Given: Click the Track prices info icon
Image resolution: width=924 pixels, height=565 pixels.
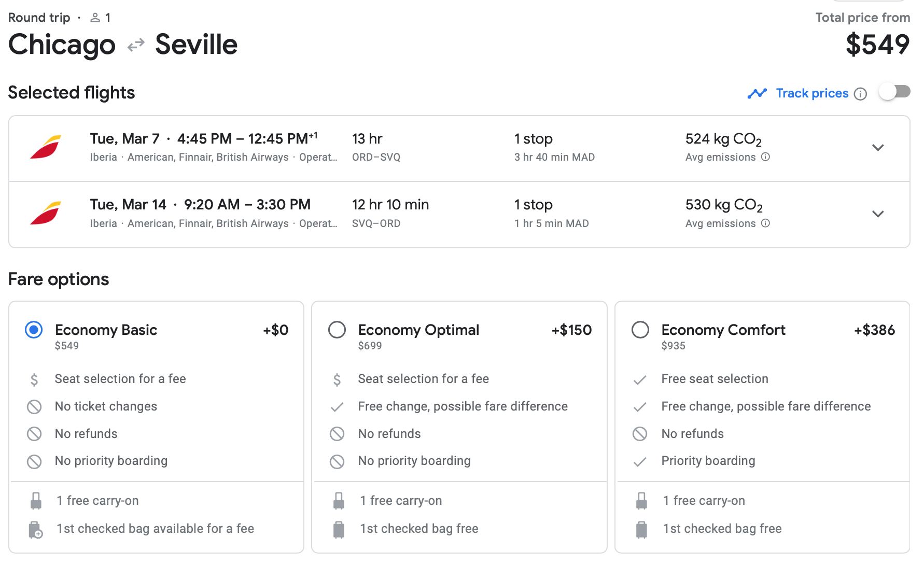Looking at the screenshot, I should click(860, 94).
